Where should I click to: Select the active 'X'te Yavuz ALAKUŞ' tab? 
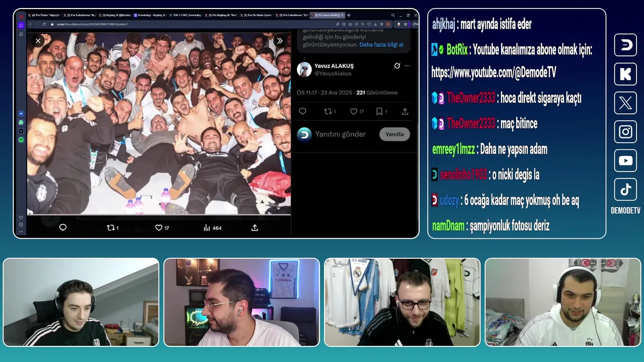click(x=327, y=15)
